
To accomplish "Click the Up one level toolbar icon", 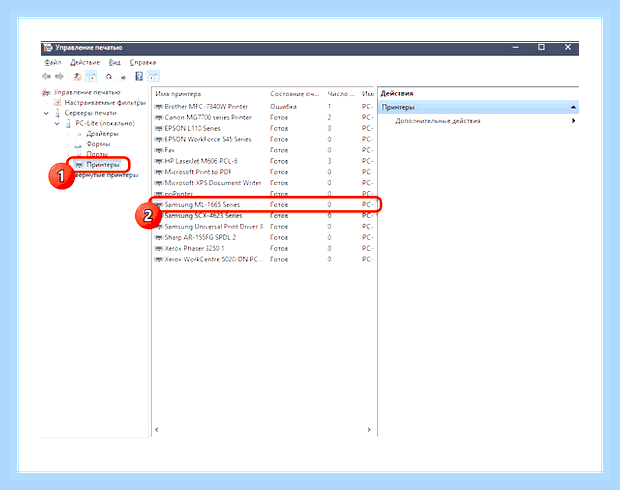I will pos(78,76).
